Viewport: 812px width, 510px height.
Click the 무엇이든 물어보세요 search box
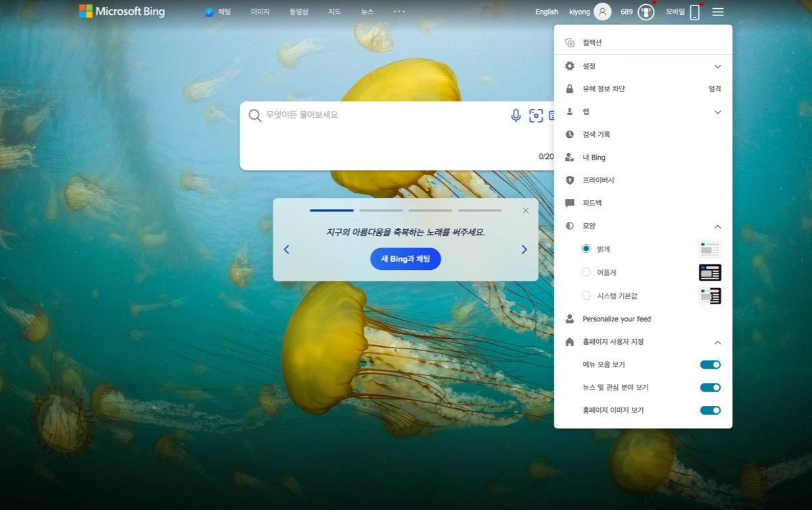pos(379,116)
